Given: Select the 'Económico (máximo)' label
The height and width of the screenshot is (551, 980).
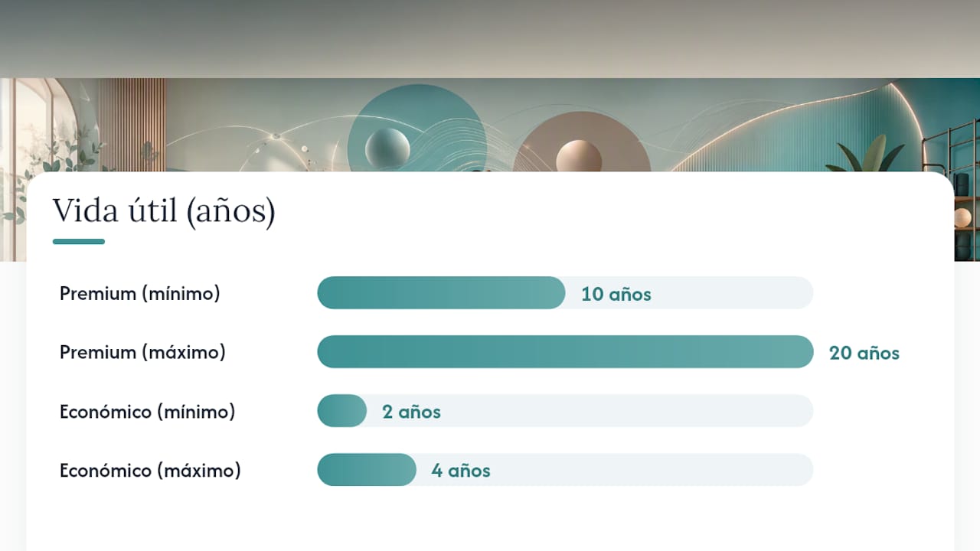Looking at the screenshot, I should [150, 470].
